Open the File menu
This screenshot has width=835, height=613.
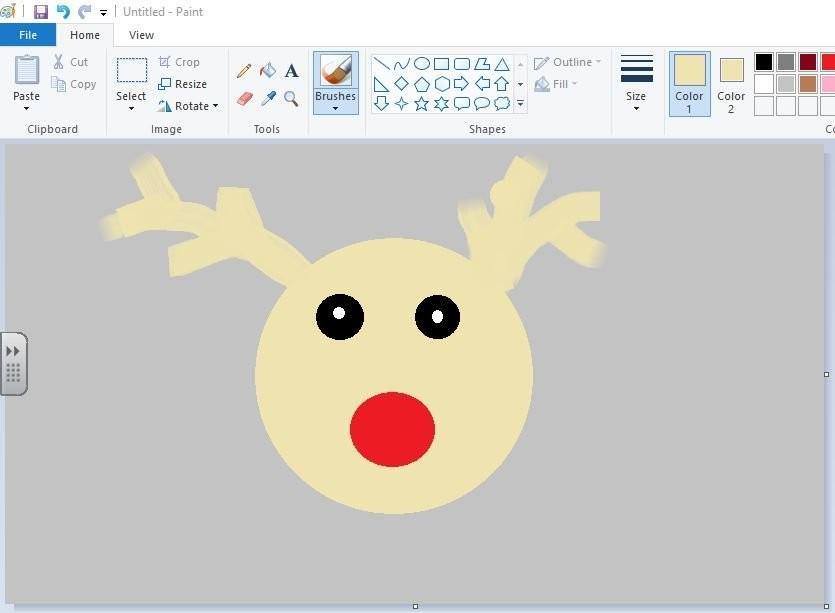point(28,35)
